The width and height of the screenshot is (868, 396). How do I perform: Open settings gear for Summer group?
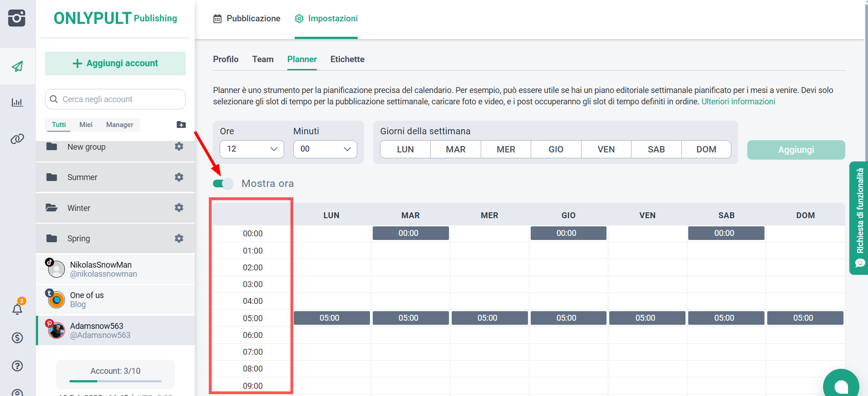179,177
